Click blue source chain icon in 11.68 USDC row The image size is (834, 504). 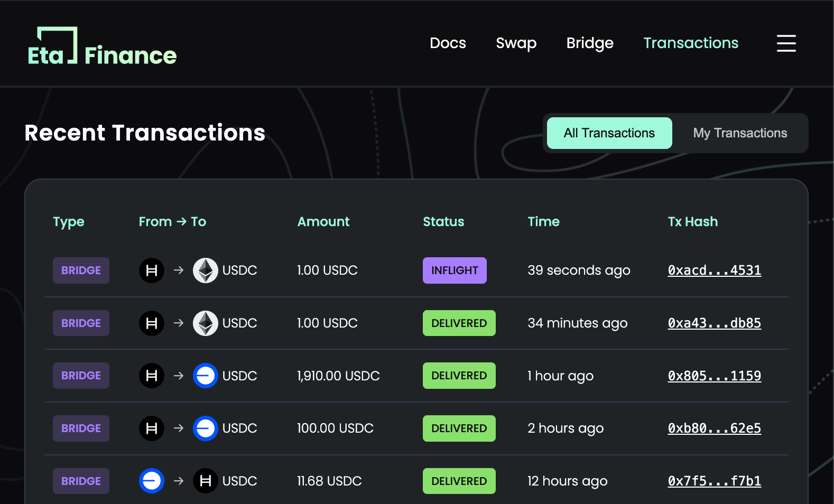pyautogui.click(x=152, y=481)
